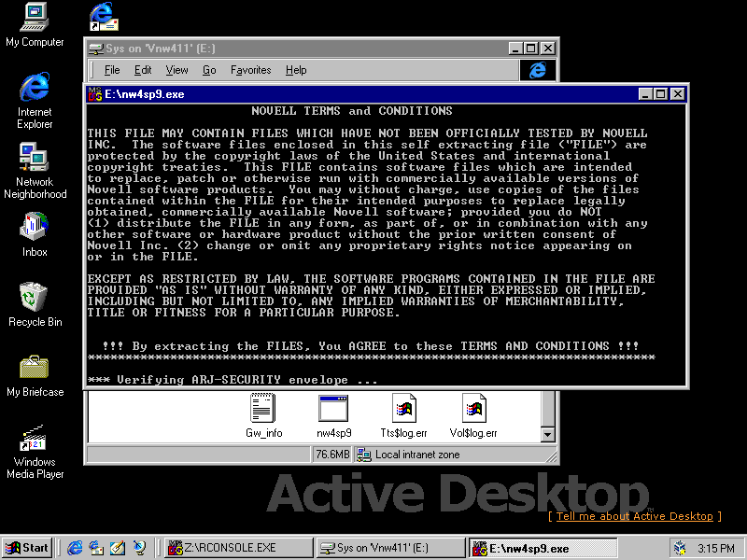Select the Vol$log.err file icon
Viewport: 747px width, 560px height.
click(x=473, y=415)
